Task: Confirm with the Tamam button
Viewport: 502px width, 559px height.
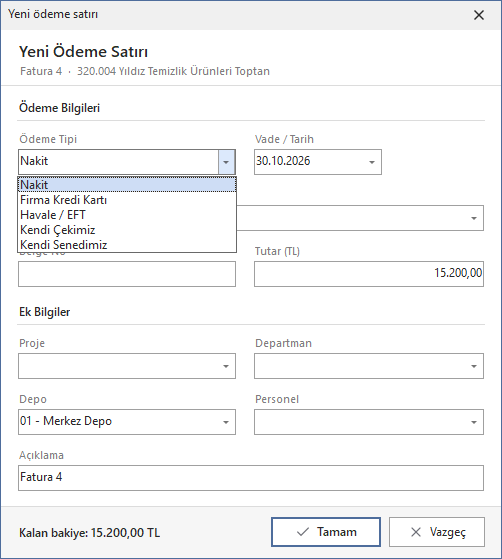Action: click(x=326, y=532)
